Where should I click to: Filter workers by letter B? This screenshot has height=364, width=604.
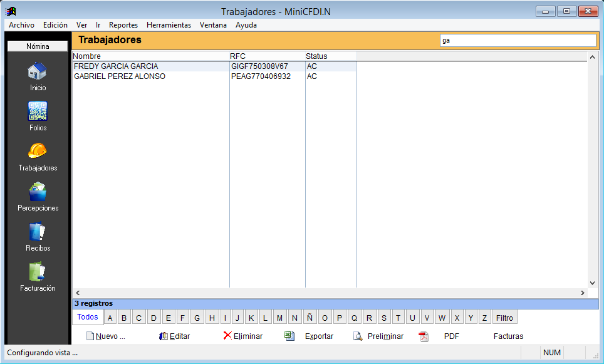pos(124,318)
